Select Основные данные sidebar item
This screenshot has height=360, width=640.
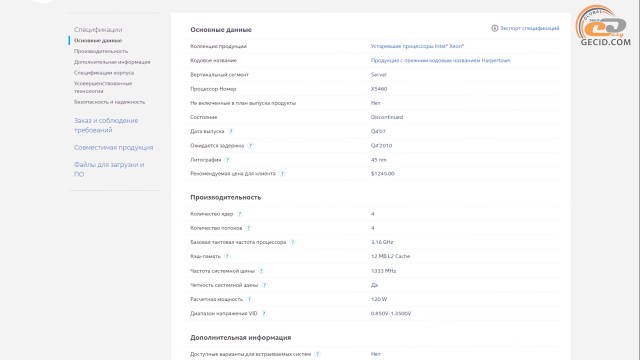click(x=98, y=40)
